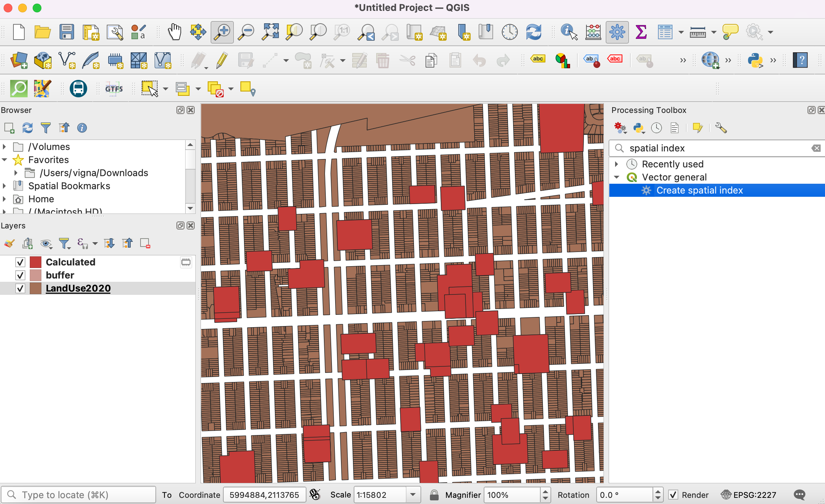
Task: Click the Refresh map icon
Action: coord(533,32)
